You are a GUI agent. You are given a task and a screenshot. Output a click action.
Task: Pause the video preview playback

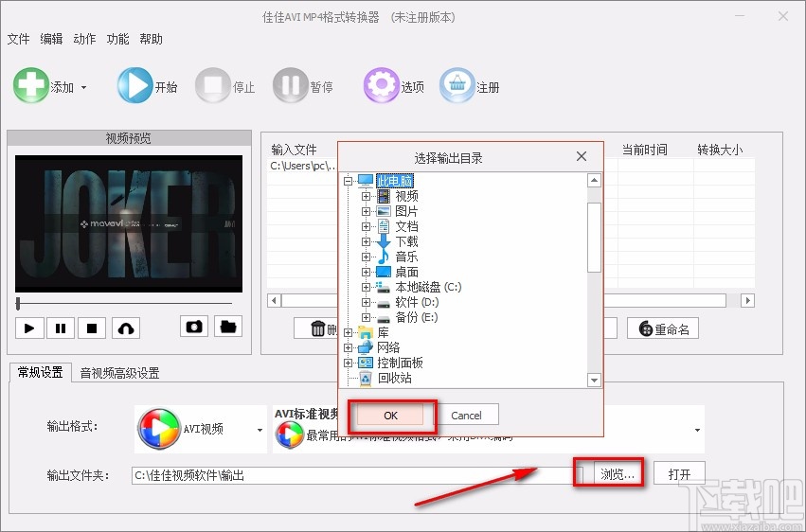(61, 328)
